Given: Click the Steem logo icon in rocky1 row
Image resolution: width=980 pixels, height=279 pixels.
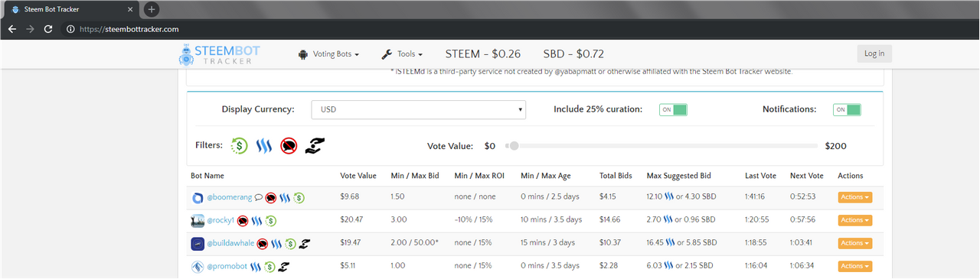Looking at the screenshot, I should click(257, 221).
